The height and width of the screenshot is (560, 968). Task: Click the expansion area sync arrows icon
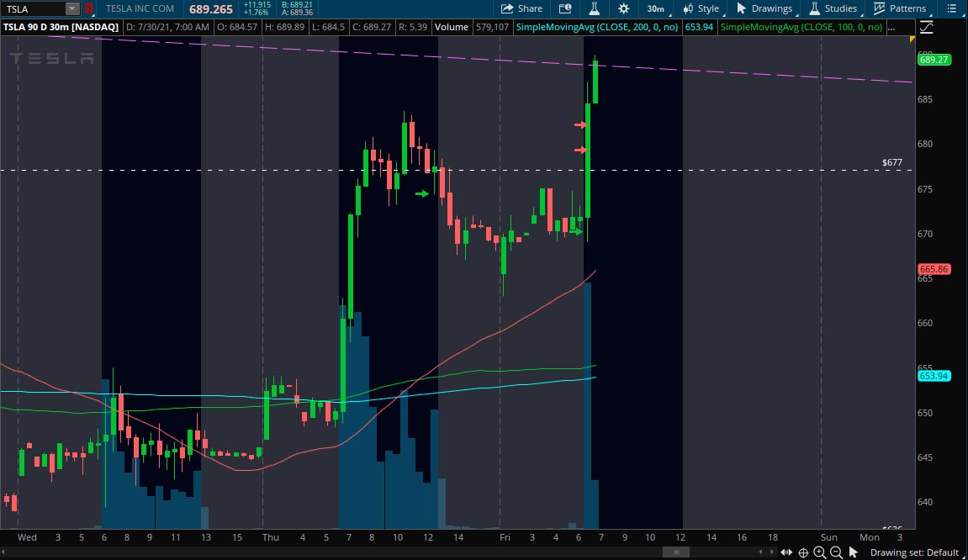coord(786,552)
